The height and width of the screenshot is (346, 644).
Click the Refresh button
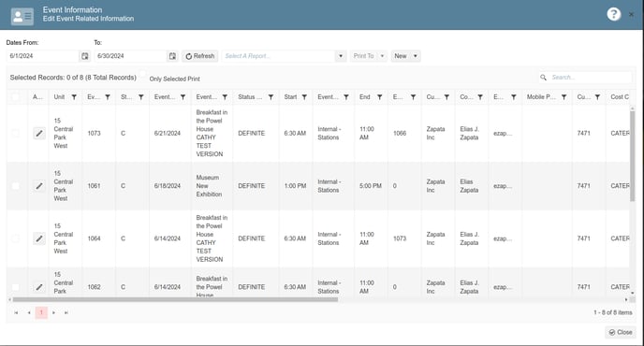coord(200,56)
